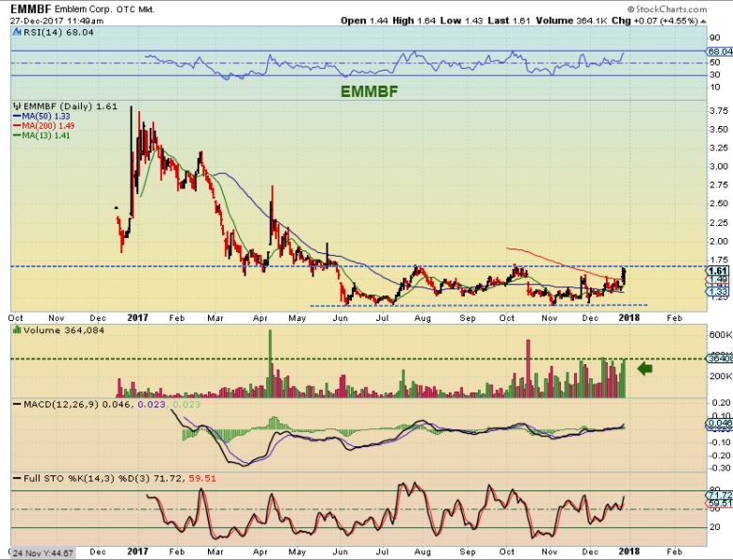
Task: Click the 3.00 price axis label
Action: pyautogui.click(x=719, y=167)
